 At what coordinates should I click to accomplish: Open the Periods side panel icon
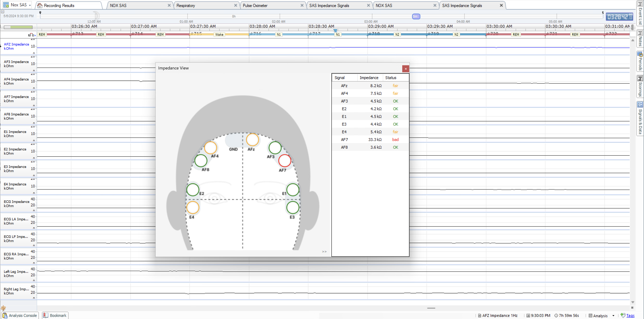point(640,54)
